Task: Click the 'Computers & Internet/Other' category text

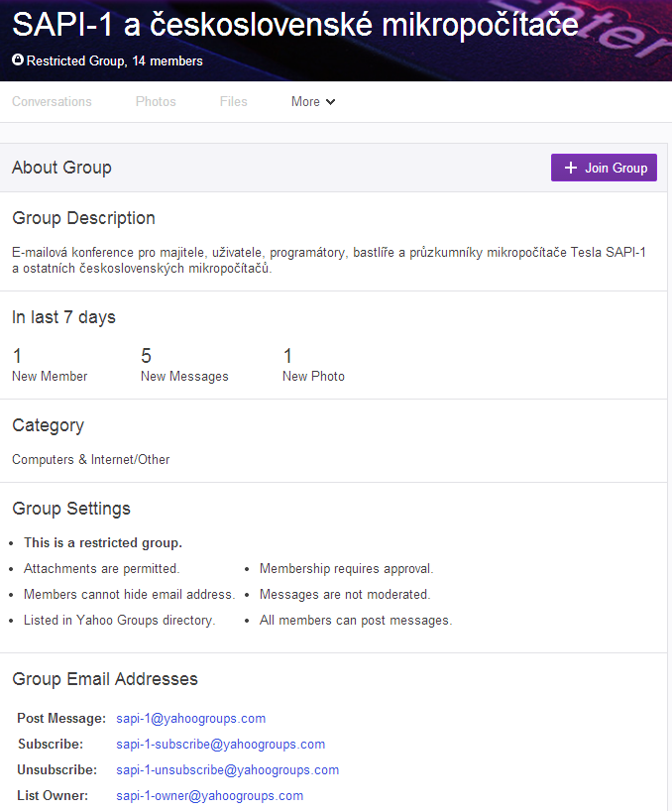Action: tap(90, 459)
